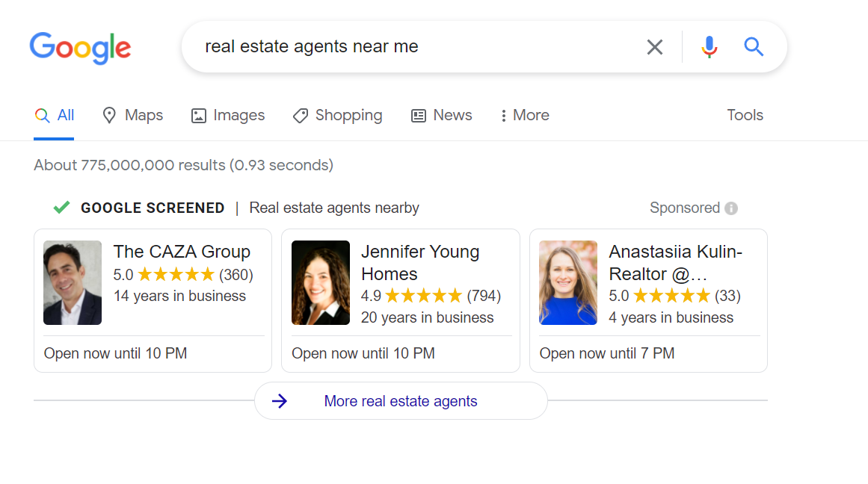Click Jennifer Young Homes profile photo
Screen dimensions: 868x484
coord(321,282)
